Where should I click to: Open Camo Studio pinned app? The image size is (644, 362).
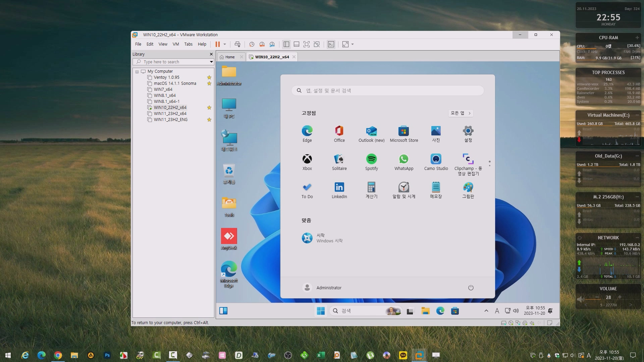tap(436, 162)
